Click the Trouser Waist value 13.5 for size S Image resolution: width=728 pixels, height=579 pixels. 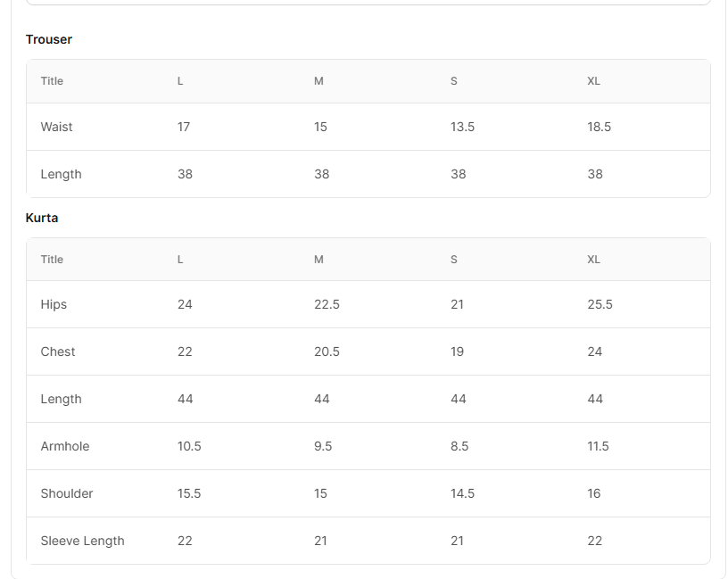tap(462, 127)
